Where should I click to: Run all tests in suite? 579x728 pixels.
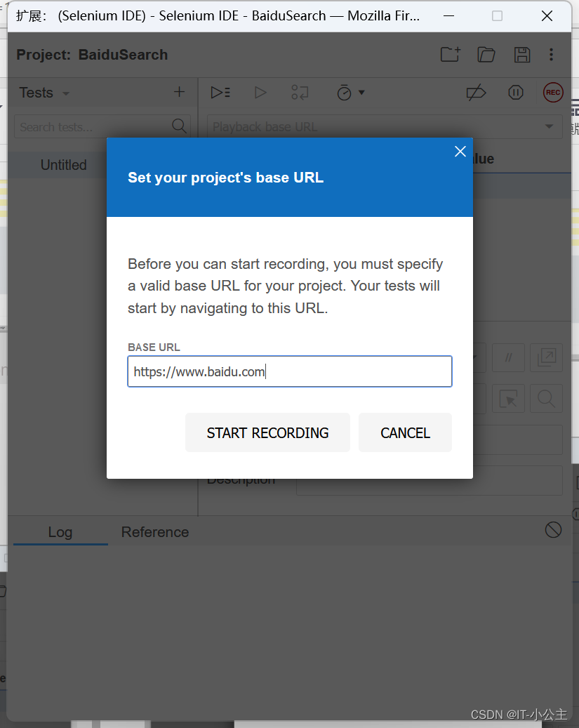click(220, 93)
